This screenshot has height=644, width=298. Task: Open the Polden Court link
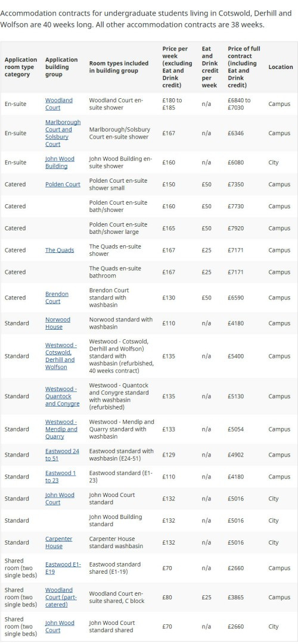point(63,185)
